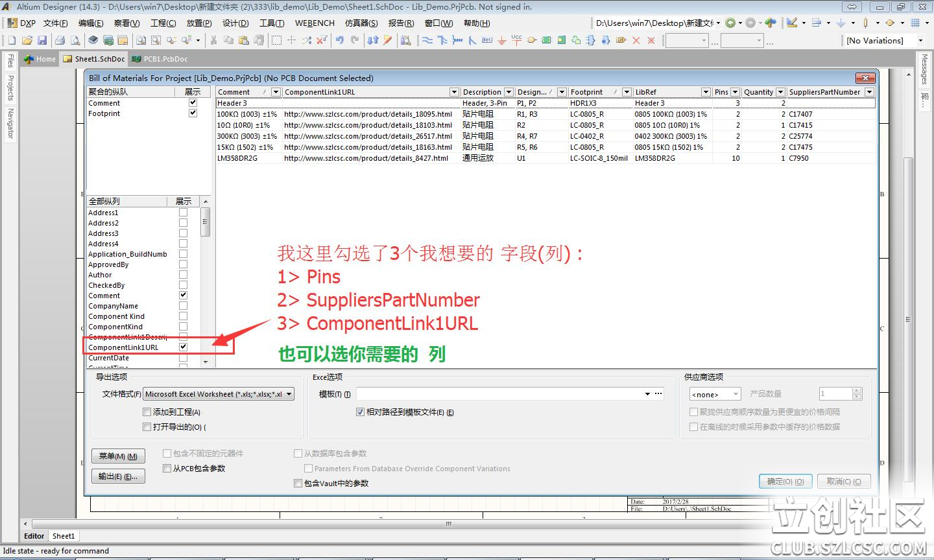
Task: Open the supplier <none> dropdown
Action: [715, 394]
